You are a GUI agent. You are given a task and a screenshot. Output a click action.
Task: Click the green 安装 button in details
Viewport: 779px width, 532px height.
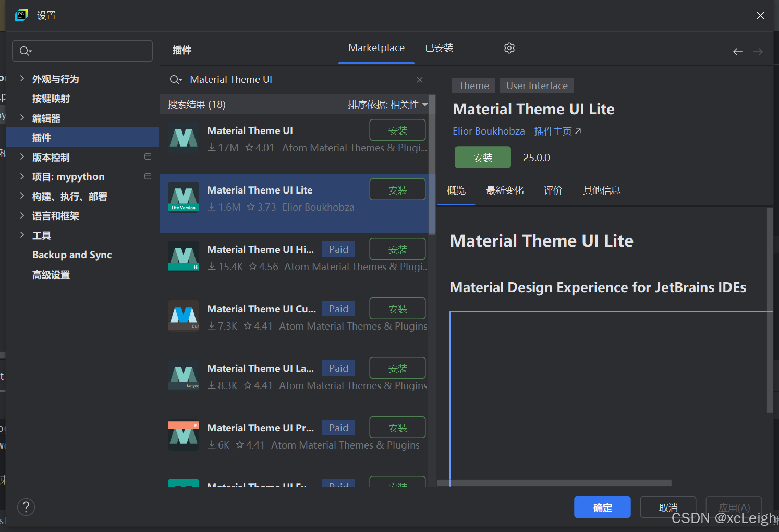point(483,158)
